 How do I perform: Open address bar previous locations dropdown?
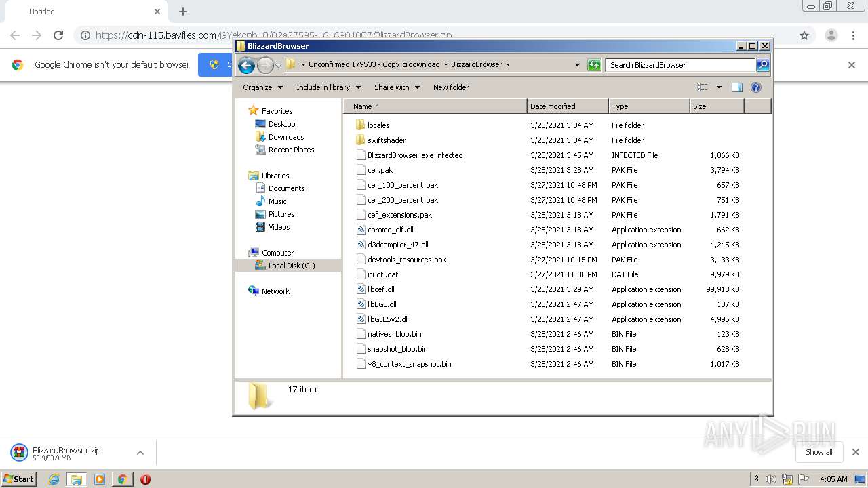coord(577,65)
